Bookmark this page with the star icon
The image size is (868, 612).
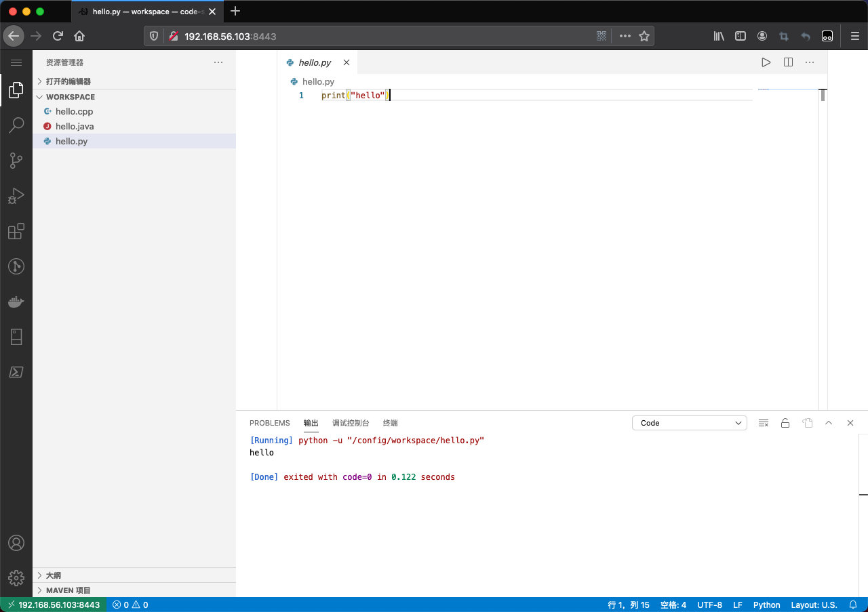[x=644, y=36]
